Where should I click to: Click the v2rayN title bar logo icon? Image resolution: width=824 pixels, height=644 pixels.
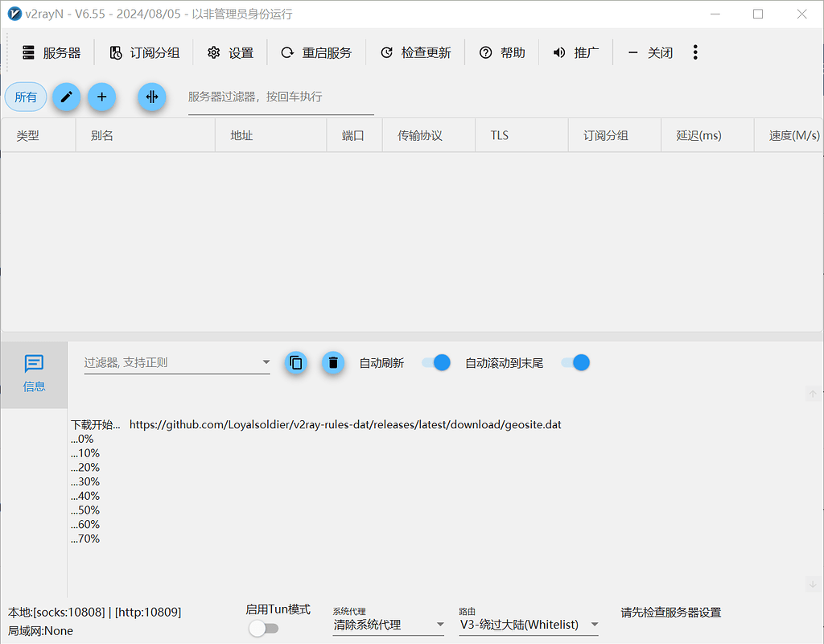[14, 14]
